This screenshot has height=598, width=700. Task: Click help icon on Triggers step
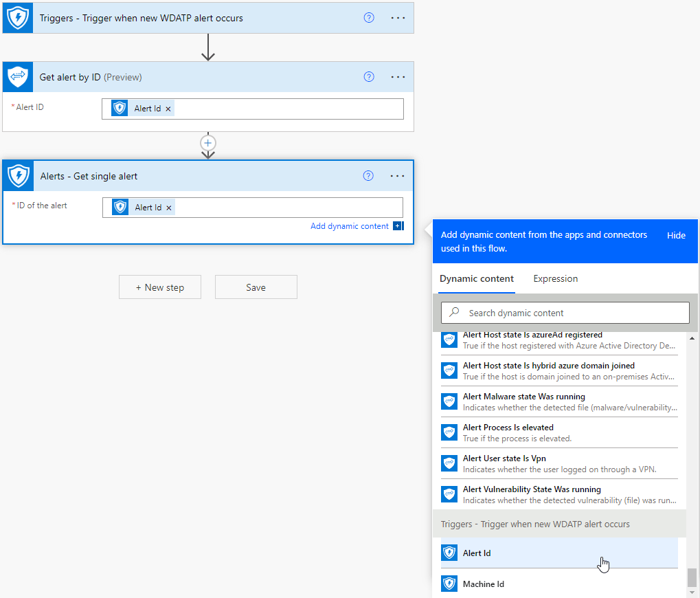[369, 18]
